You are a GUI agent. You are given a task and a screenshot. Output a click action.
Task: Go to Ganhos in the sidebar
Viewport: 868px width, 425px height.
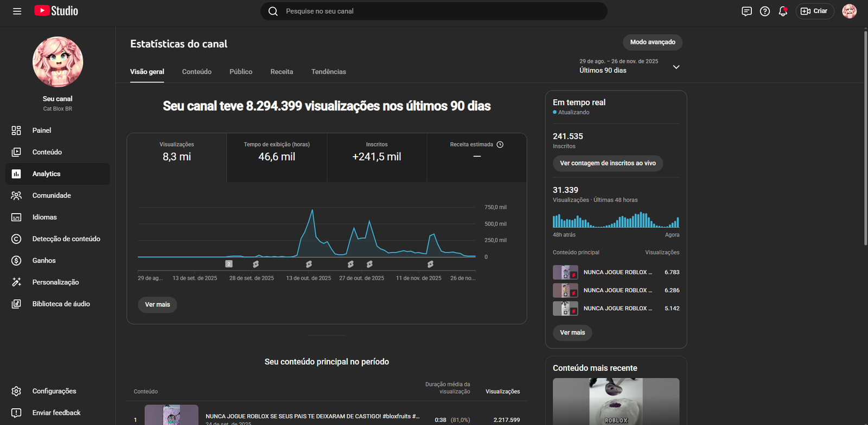coord(44,261)
